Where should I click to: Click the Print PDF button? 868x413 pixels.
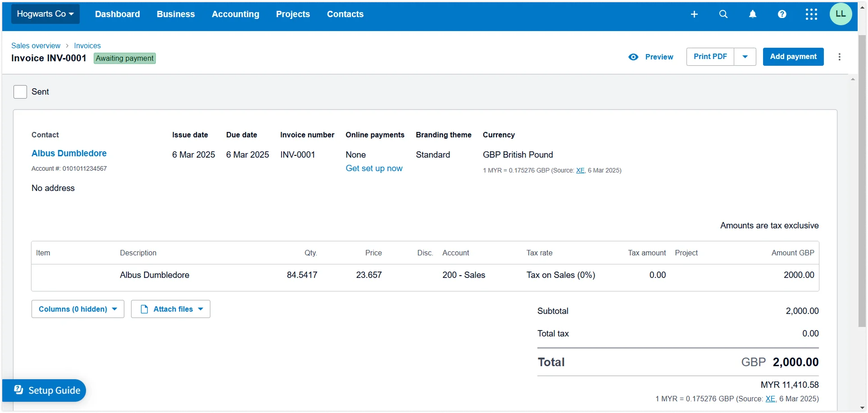(x=710, y=57)
